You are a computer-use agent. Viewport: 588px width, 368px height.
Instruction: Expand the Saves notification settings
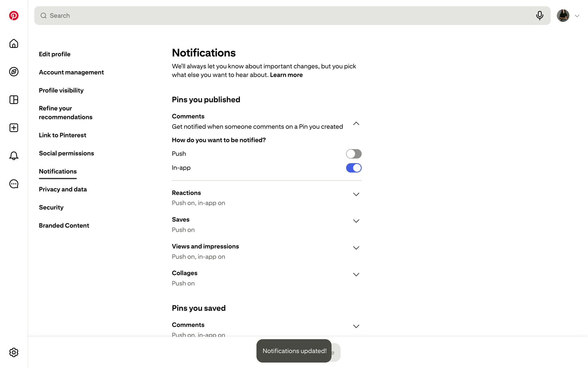click(356, 221)
